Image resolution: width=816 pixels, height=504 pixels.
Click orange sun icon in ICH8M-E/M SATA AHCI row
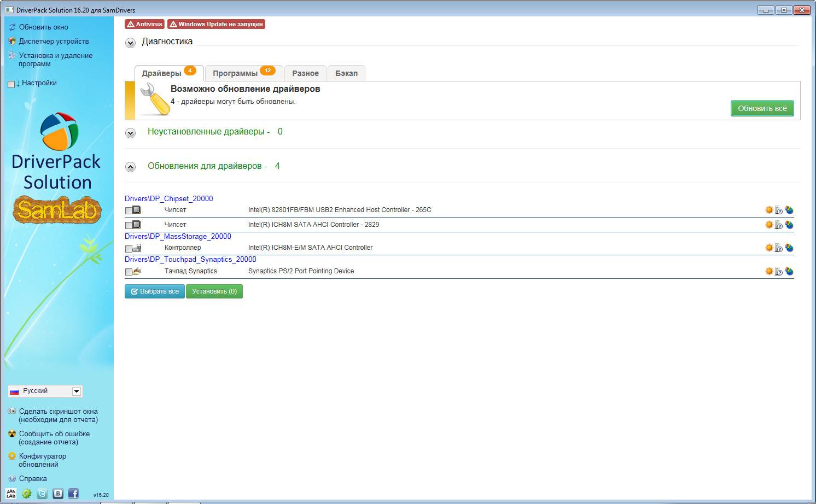[769, 248]
